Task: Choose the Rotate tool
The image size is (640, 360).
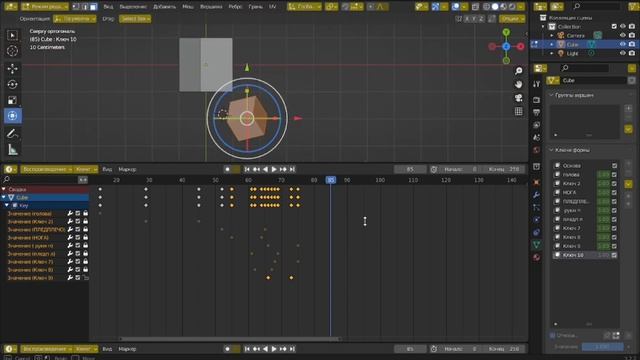Action: tap(12, 84)
